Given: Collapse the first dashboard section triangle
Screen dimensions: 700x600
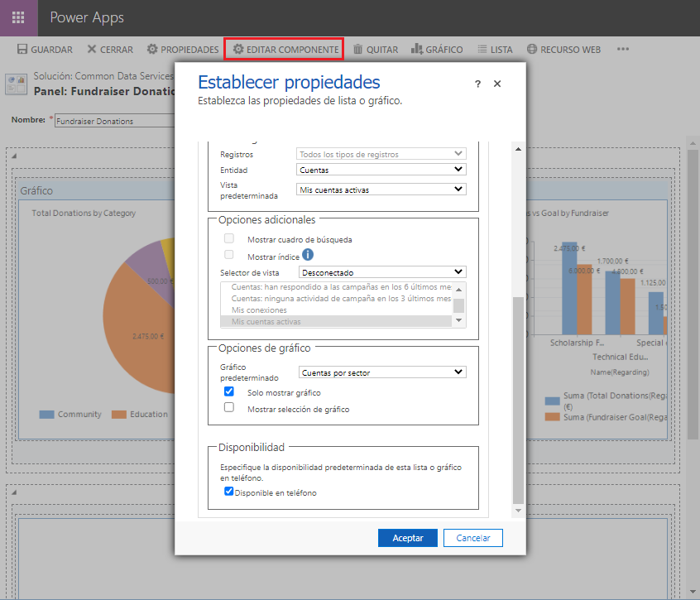Looking at the screenshot, I should [14, 156].
